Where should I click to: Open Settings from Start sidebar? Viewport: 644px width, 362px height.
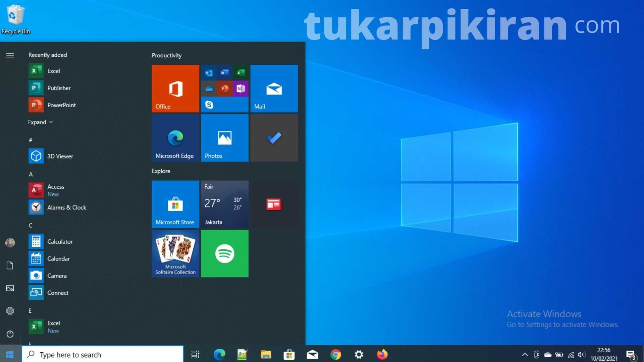pos(10,311)
